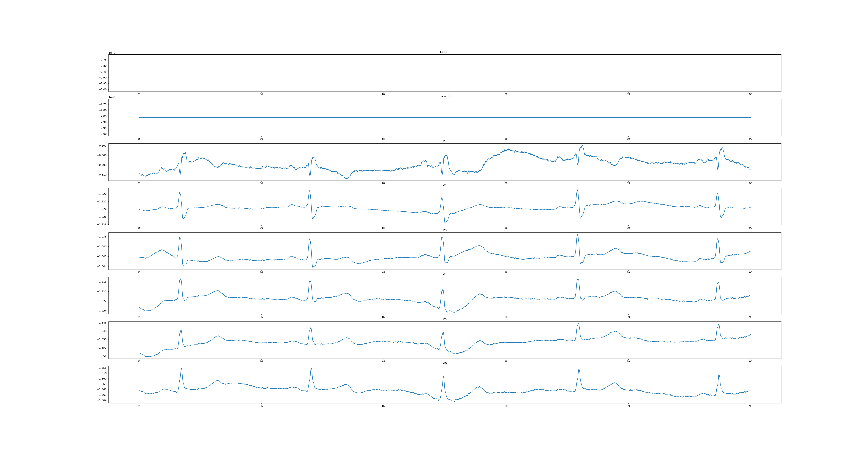Click the -0.807 y-axis label of V1
The image size is (868, 453).
click(102, 146)
